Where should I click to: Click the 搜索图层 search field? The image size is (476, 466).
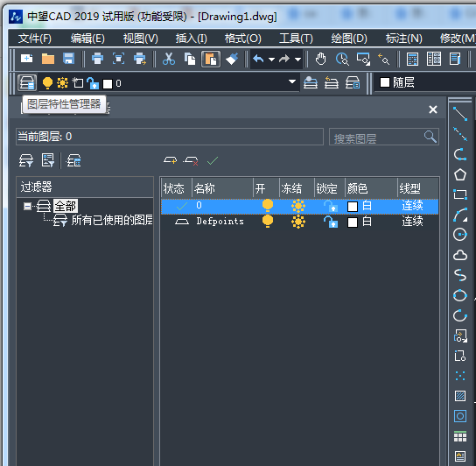click(x=384, y=137)
